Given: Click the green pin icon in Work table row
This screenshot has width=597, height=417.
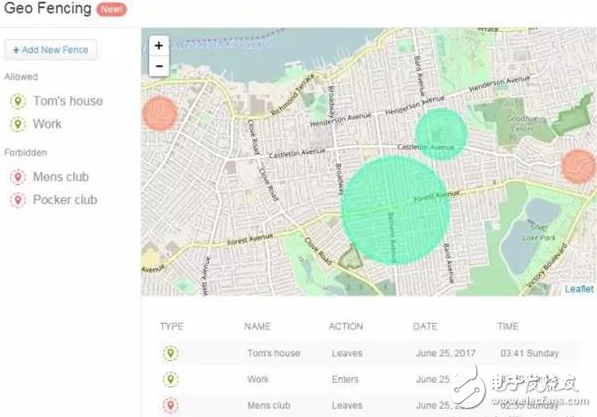Looking at the screenshot, I should point(171,379).
